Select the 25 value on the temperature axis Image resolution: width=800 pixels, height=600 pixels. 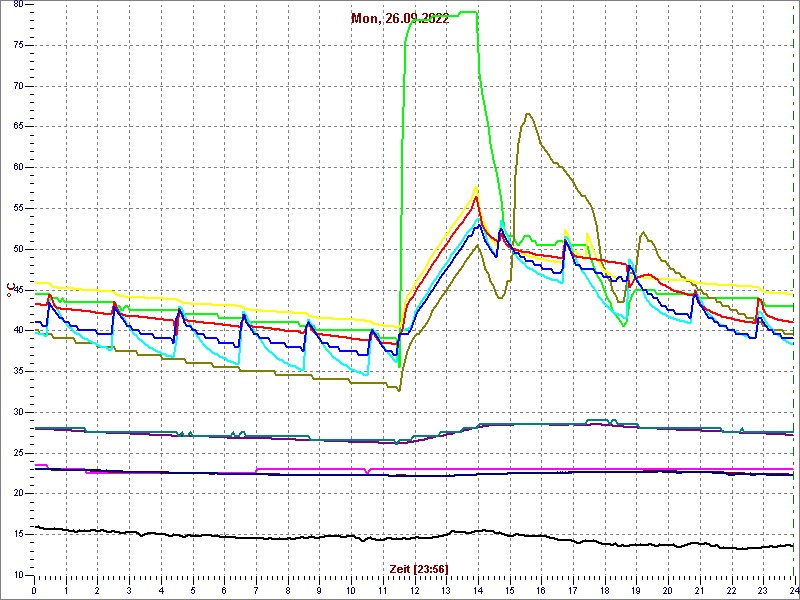17,453
